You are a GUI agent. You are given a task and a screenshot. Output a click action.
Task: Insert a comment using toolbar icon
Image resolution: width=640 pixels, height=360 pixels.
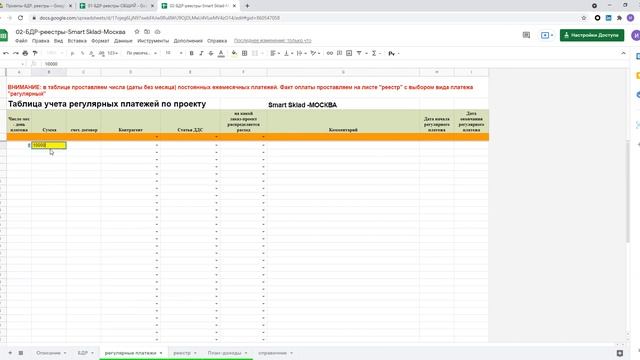[x=340, y=53]
